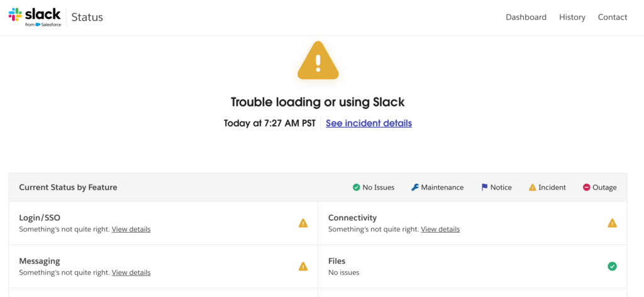Click the 'No Issues' legend label

[378, 188]
